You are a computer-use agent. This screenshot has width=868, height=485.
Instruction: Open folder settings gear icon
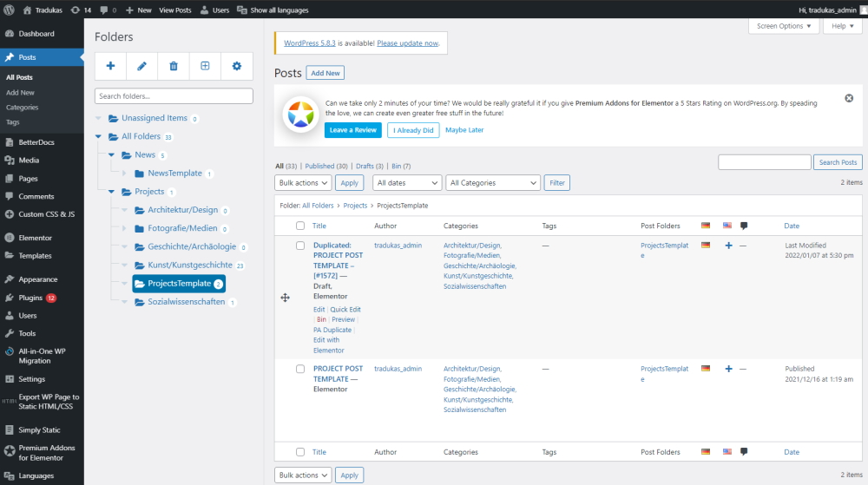pyautogui.click(x=237, y=66)
